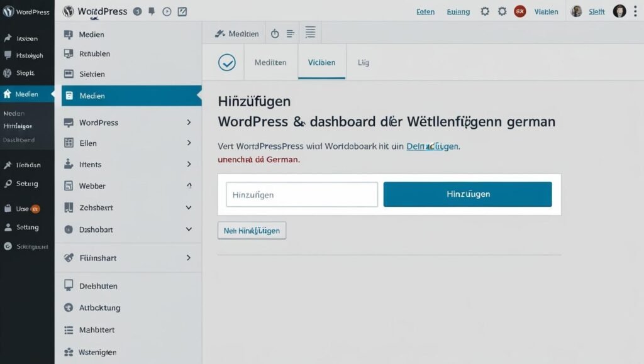Select the Webber submenu row

point(128,186)
